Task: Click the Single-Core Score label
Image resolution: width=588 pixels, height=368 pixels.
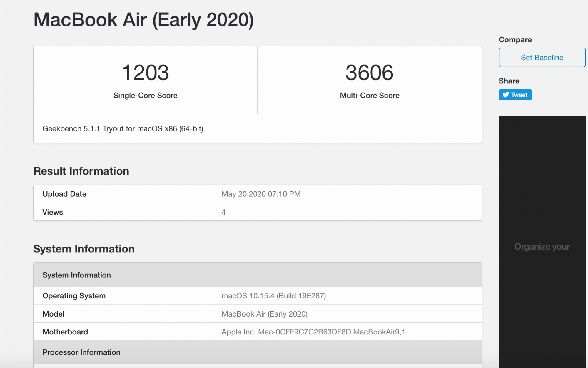Action: 145,96
